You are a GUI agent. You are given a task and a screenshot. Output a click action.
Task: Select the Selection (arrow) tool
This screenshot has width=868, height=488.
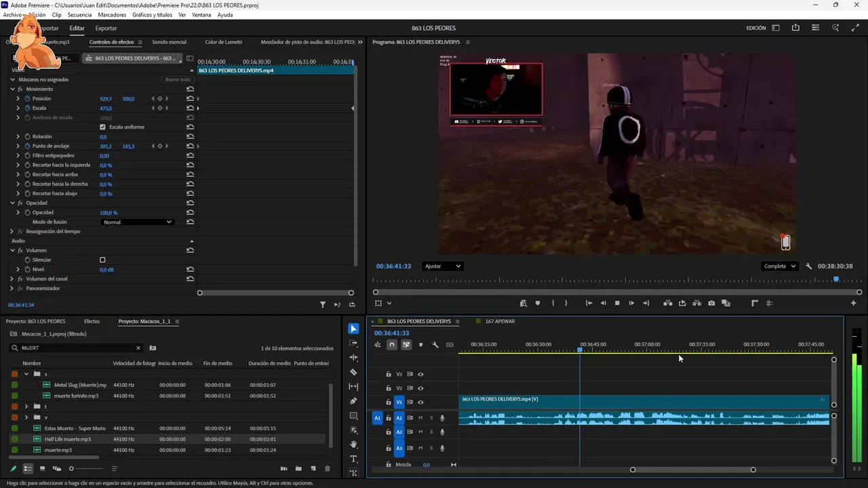click(x=353, y=329)
